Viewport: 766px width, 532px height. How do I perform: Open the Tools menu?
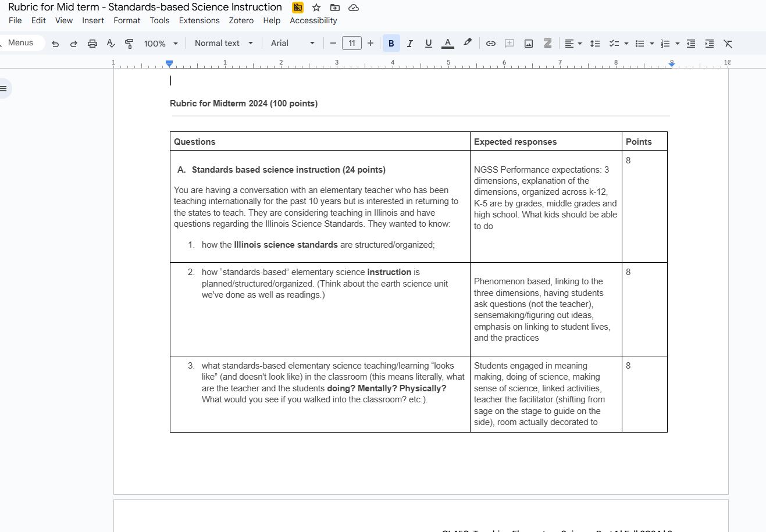point(159,20)
